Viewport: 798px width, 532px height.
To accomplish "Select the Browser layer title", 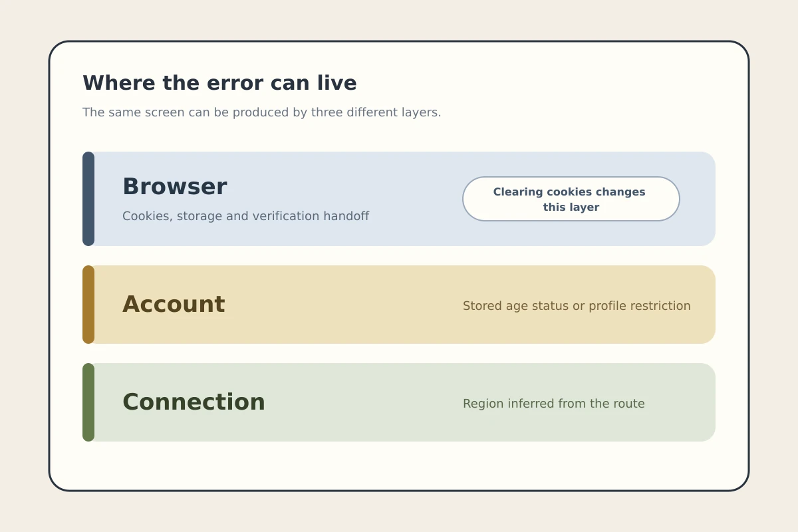I will click(175, 186).
